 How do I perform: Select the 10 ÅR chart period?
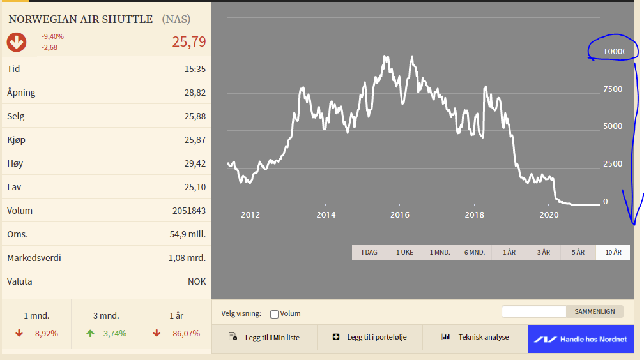click(x=613, y=253)
